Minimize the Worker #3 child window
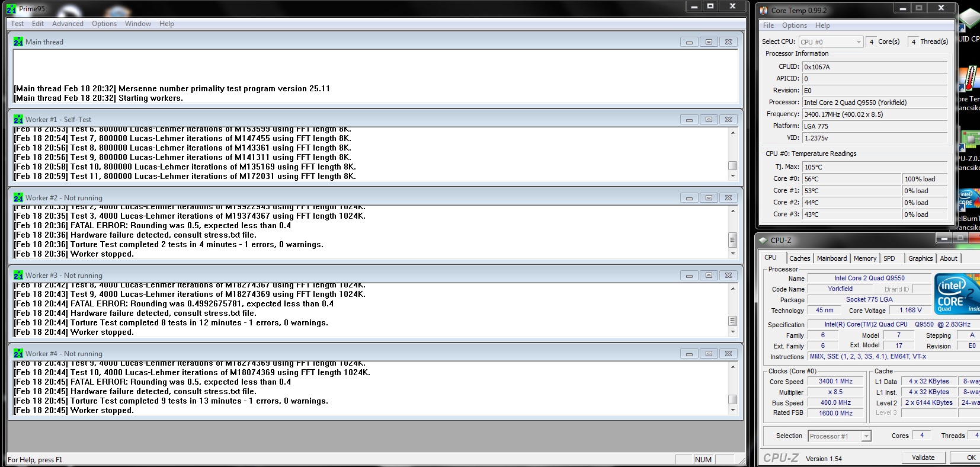This screenshot has width=980, height=467. (689, 276)
